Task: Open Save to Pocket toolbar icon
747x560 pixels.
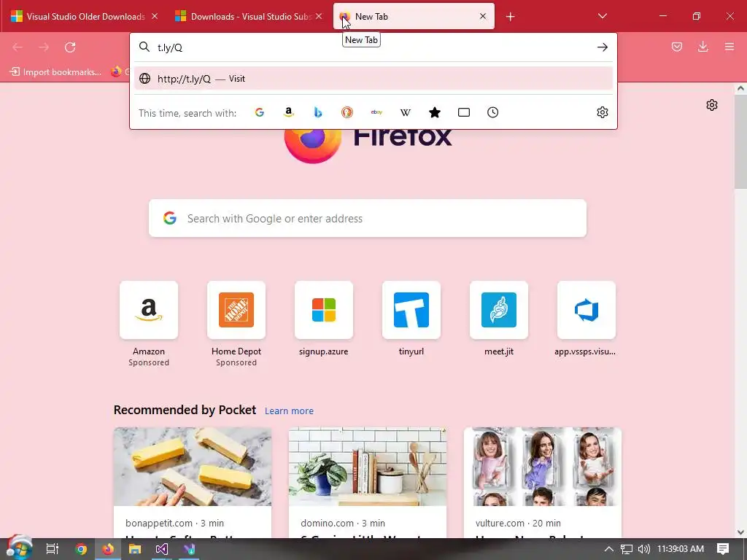Action: pyautogui.click(x=677, y=47)
